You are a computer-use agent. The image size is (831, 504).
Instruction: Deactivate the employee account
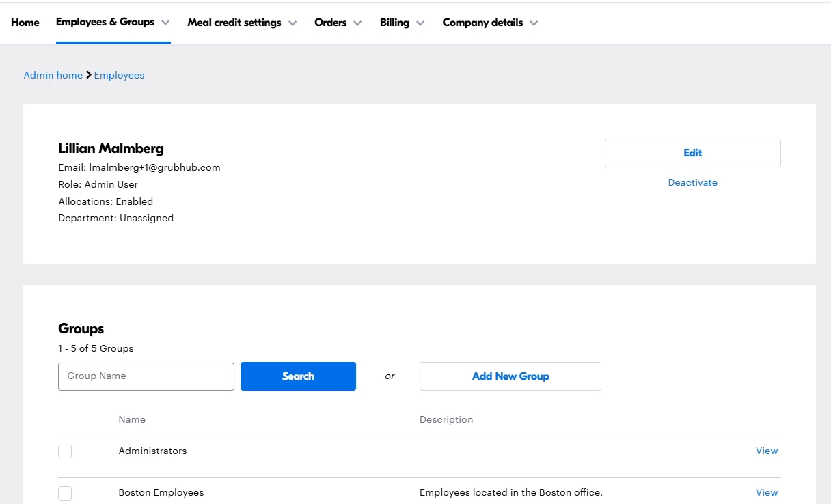tap(692, 182)
